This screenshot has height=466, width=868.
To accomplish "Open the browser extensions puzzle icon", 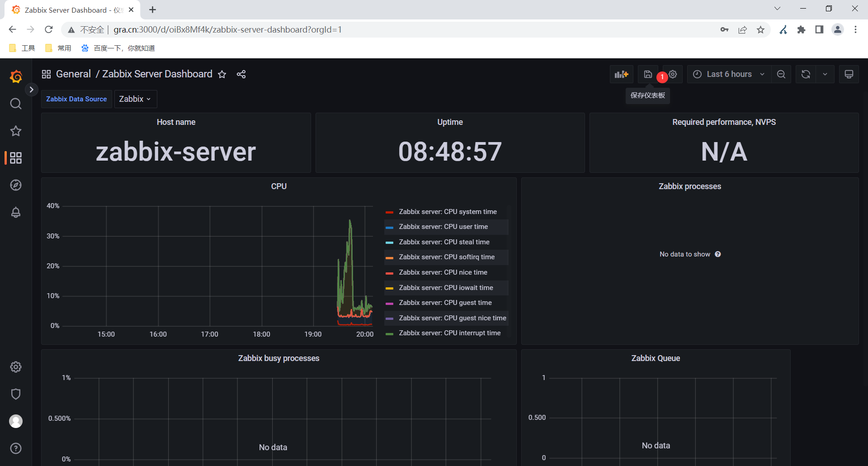I will point(802,30).
